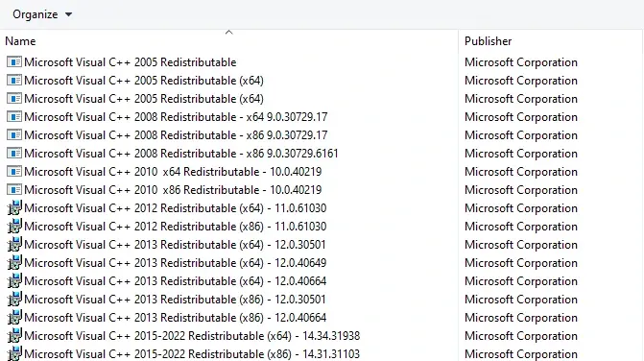644x361 pixels.
Task: Select 'Visual C++ 2013 Redistributable (x86) - 12.0.30501' name
Action: coord(175,299)
